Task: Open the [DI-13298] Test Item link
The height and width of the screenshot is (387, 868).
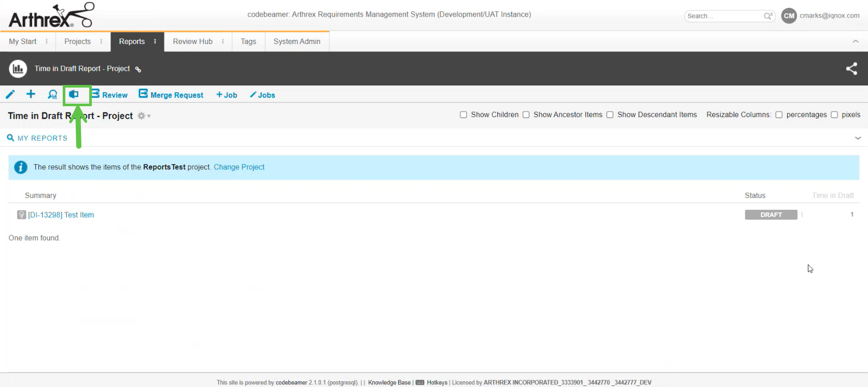Action: (x=61, y=215)
